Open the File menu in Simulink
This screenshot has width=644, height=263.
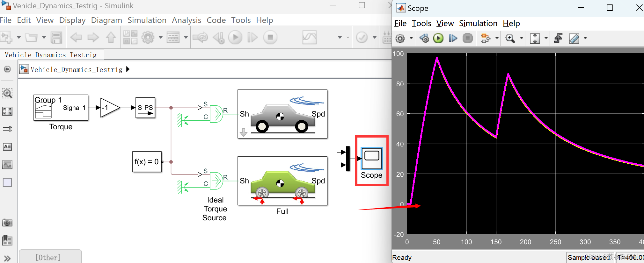6,20
